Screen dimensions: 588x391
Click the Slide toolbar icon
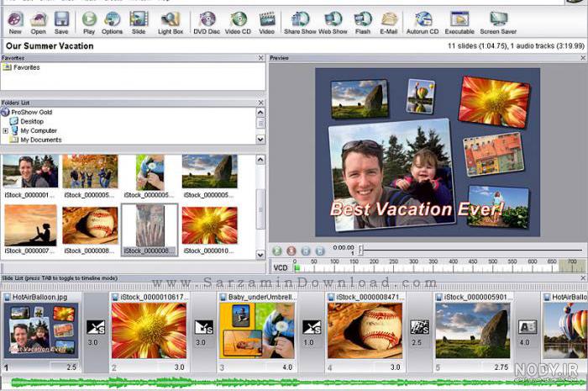click(x=139, y=23)
